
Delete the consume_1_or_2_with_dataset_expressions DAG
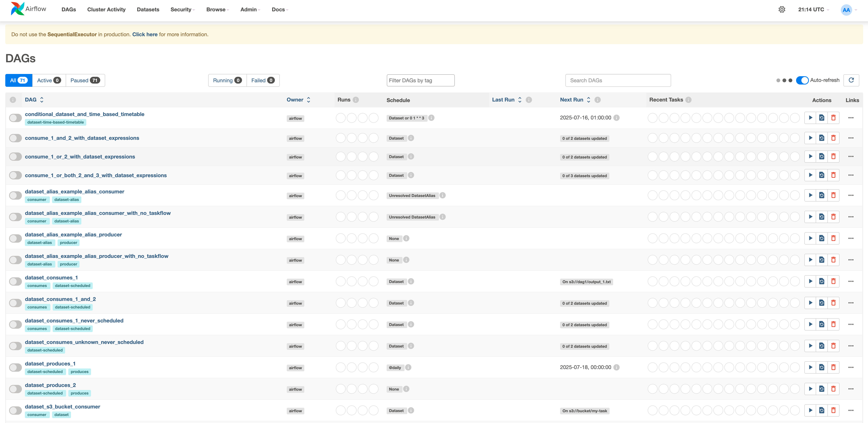pos(833,156)
